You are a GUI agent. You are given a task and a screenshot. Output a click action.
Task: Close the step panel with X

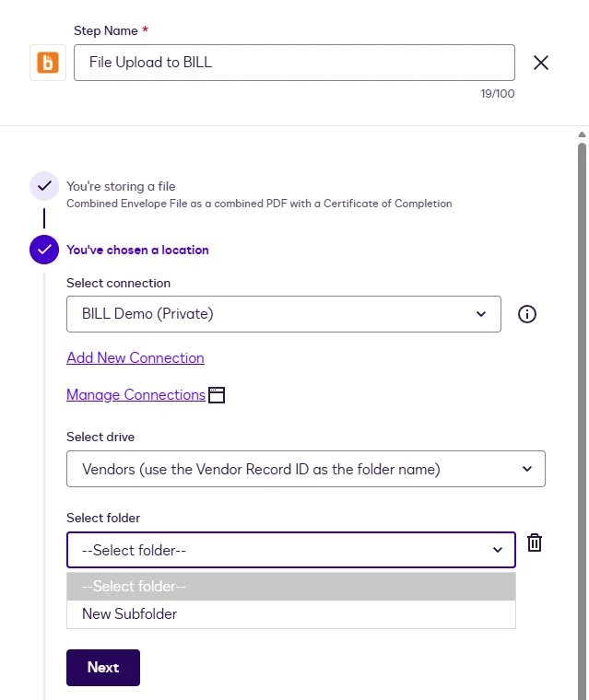pyautogui.click(x=541, y=63)
